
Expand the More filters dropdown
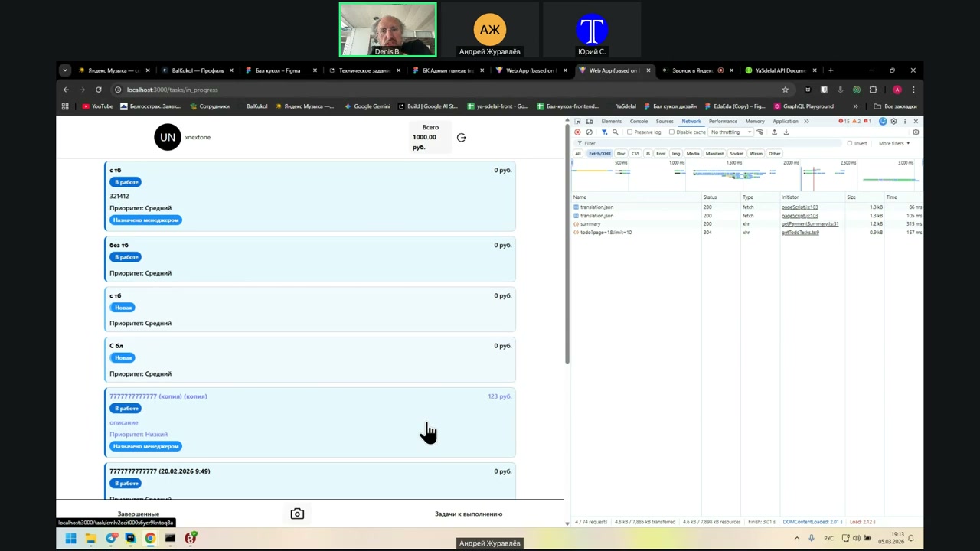tap(893, 143)
